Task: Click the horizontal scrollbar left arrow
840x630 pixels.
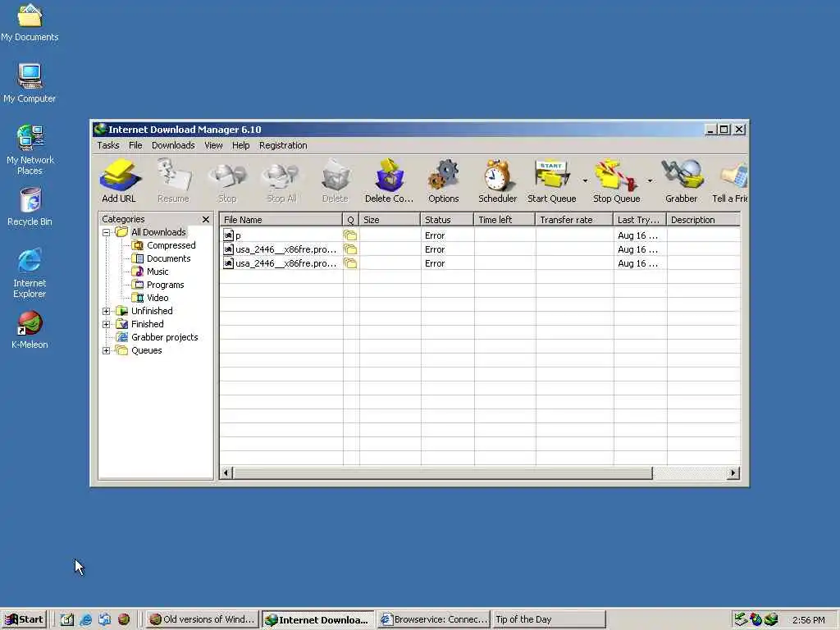Action: tap(226, 473)
